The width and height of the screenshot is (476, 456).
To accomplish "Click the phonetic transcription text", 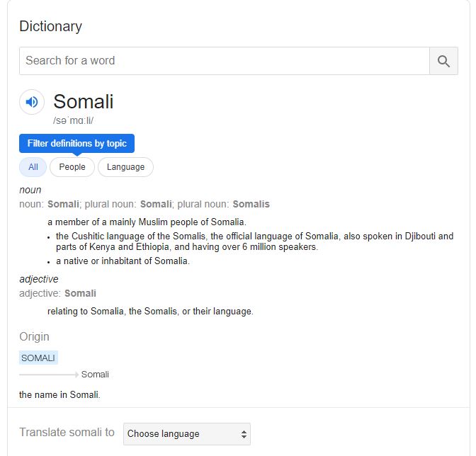I will pyautogui.click(x=73, y=120).
